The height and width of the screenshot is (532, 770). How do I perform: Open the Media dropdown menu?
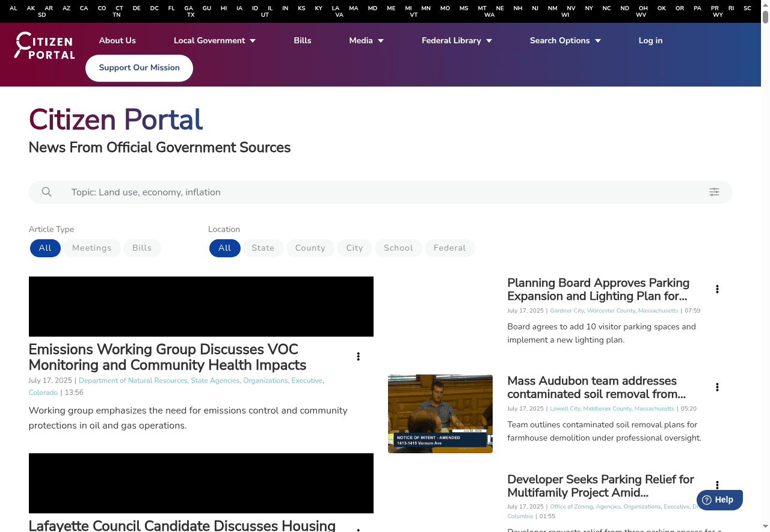click(366, 40)
